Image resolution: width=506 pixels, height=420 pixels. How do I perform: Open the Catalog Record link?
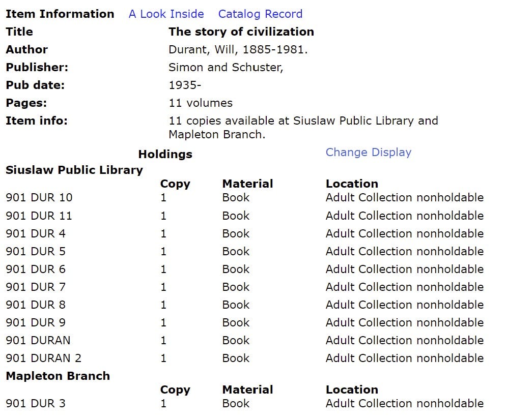coord(260,14)
